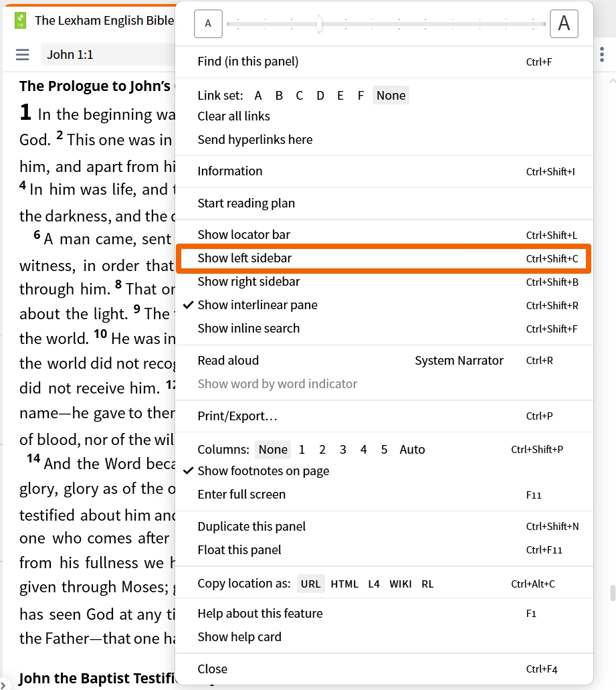Select Find (in this panel)
Image resolution: width=616 pixels, height=690 pixels.
pyautogui.click(x=385, y=62)
